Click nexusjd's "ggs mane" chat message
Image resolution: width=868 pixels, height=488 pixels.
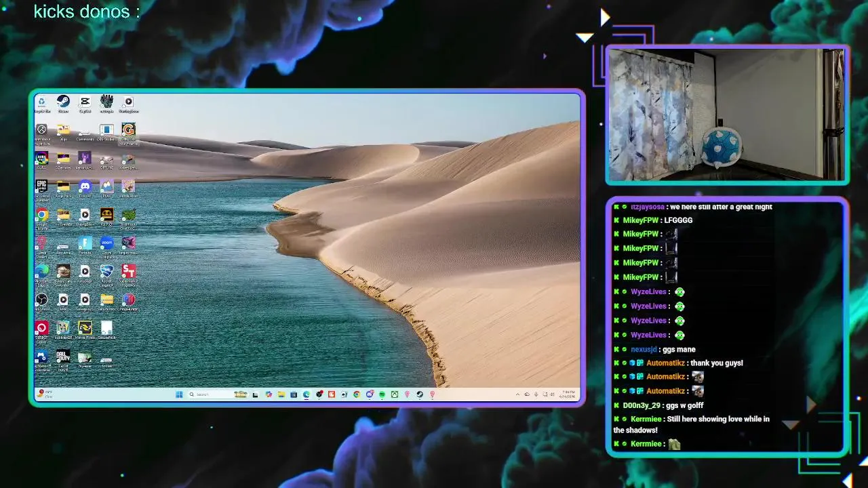(x=679, y=350)
